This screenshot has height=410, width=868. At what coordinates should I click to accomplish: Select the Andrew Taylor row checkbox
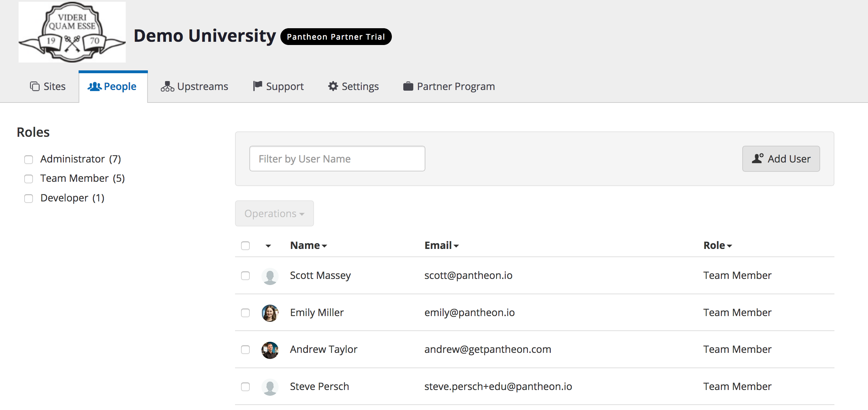245,350
